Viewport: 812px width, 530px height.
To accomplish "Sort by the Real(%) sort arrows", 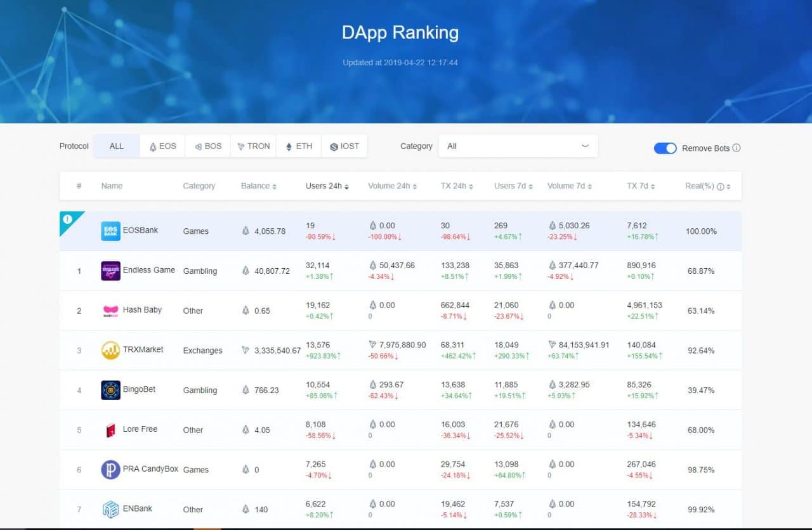I will coord(729,186).
